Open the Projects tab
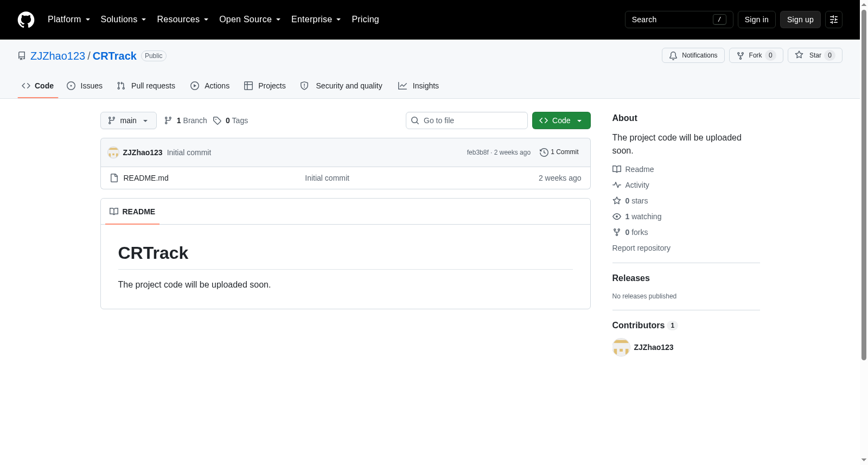 (x=265, y=86)
